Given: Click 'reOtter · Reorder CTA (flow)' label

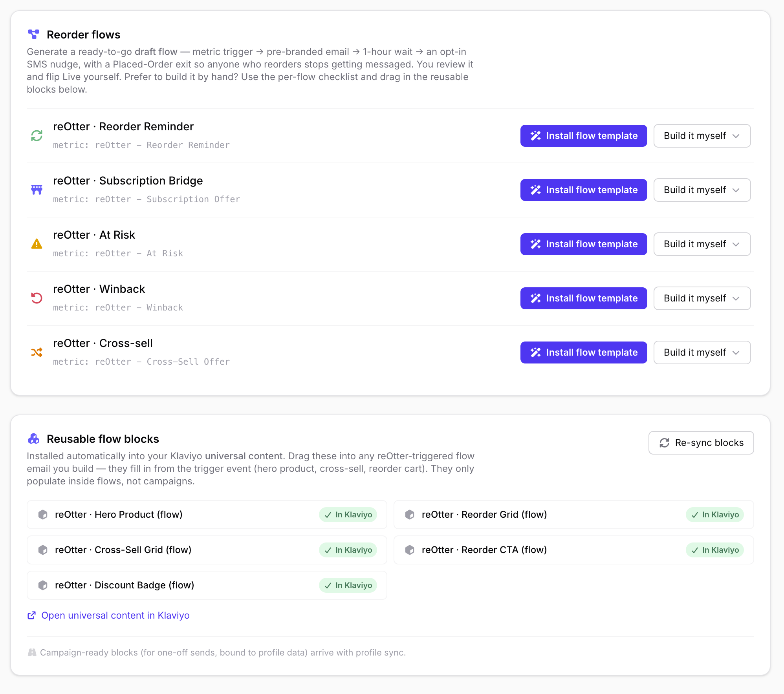Looking at the screenshot, I should [x=484, y=550].
